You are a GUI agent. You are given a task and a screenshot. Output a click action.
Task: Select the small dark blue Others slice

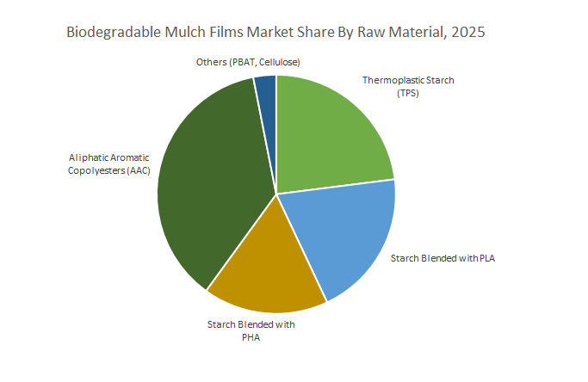(267, 90)
